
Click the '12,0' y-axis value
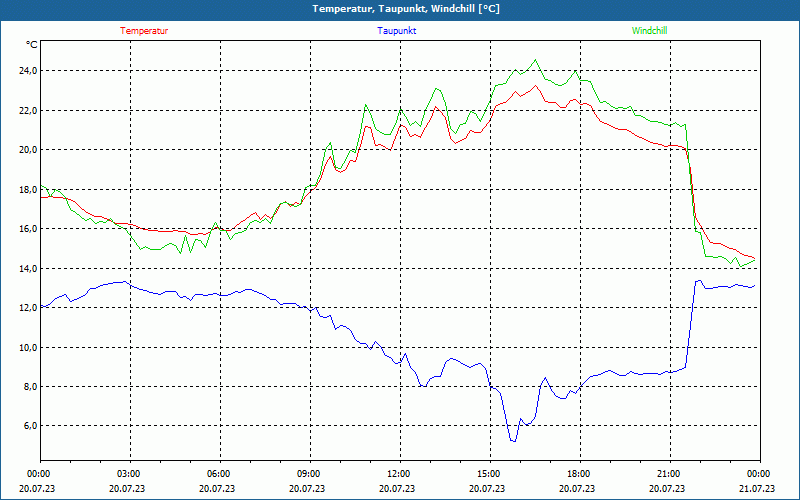[x=28, y=308]
